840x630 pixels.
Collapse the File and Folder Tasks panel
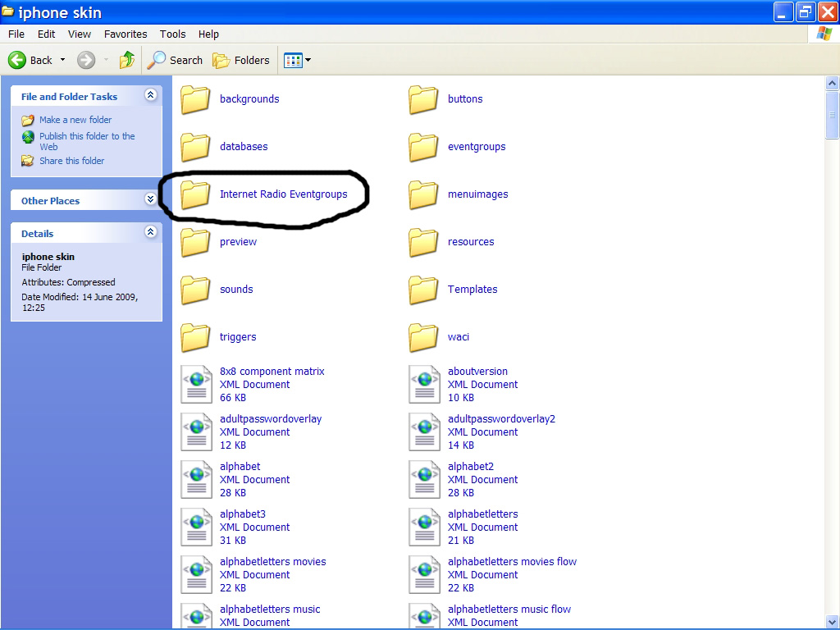tap(151, 95)
